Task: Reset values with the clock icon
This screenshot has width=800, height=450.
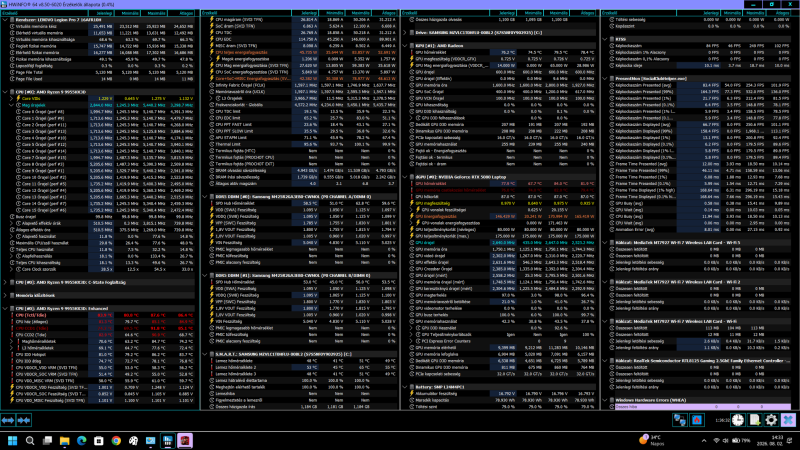Action: coord(738,420)
